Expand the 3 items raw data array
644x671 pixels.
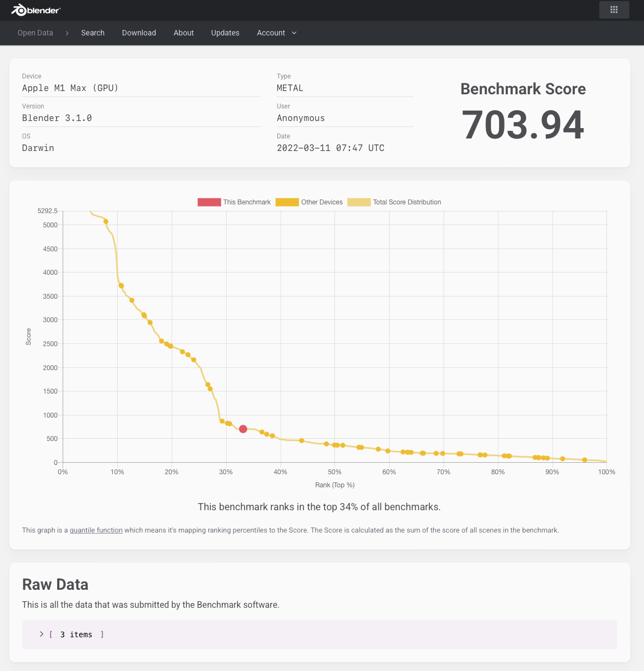(x=41, y=634)
